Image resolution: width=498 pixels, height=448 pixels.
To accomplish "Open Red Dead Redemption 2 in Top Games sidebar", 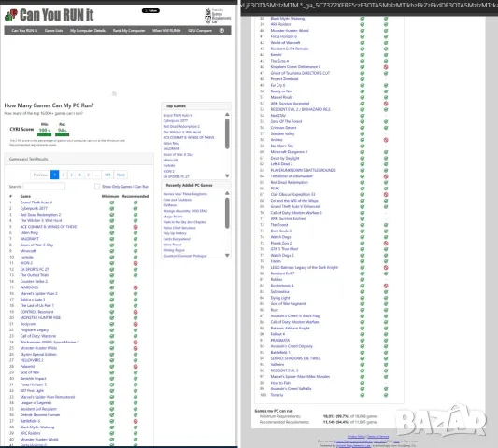I will point(181,126).
